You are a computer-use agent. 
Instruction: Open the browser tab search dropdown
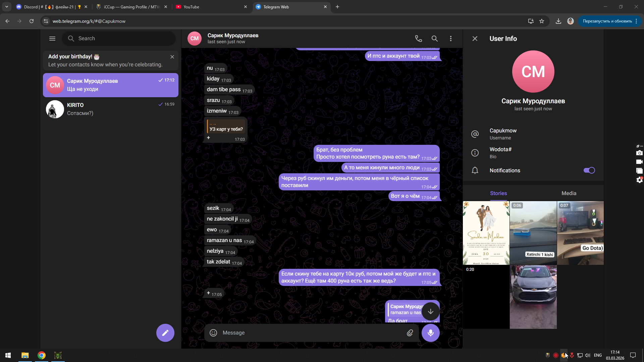pos(6,7)
